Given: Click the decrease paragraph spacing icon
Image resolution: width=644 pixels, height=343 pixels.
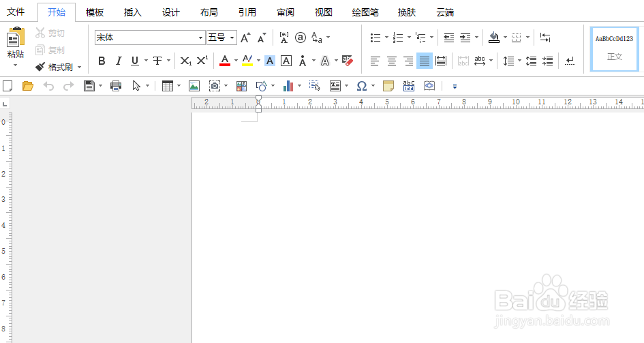Looking at the screenshot, I should (547, 61).
